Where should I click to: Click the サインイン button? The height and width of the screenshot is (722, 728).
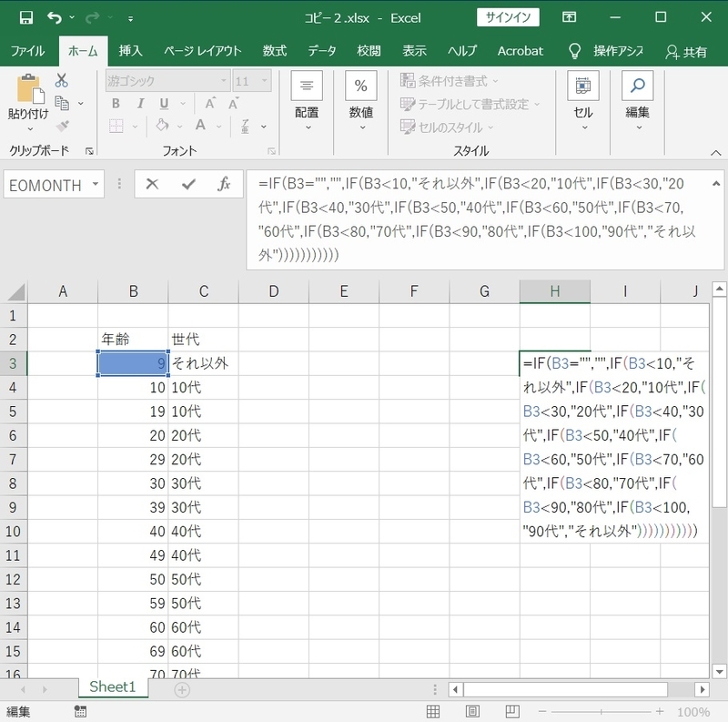tap(508, 17)
